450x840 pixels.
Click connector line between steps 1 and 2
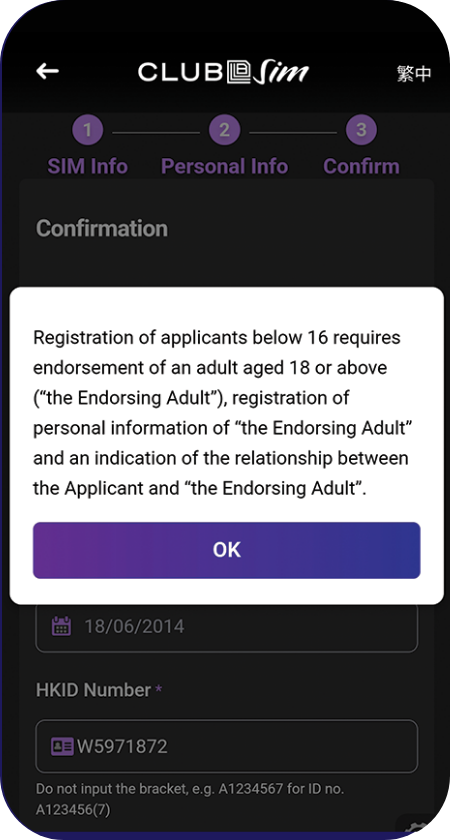156,132
